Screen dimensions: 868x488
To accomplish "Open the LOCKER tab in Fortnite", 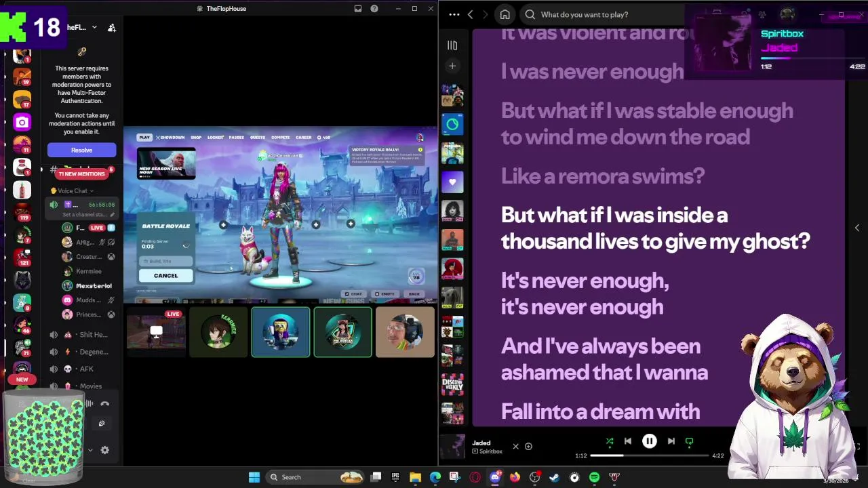I will pos(216,138).
